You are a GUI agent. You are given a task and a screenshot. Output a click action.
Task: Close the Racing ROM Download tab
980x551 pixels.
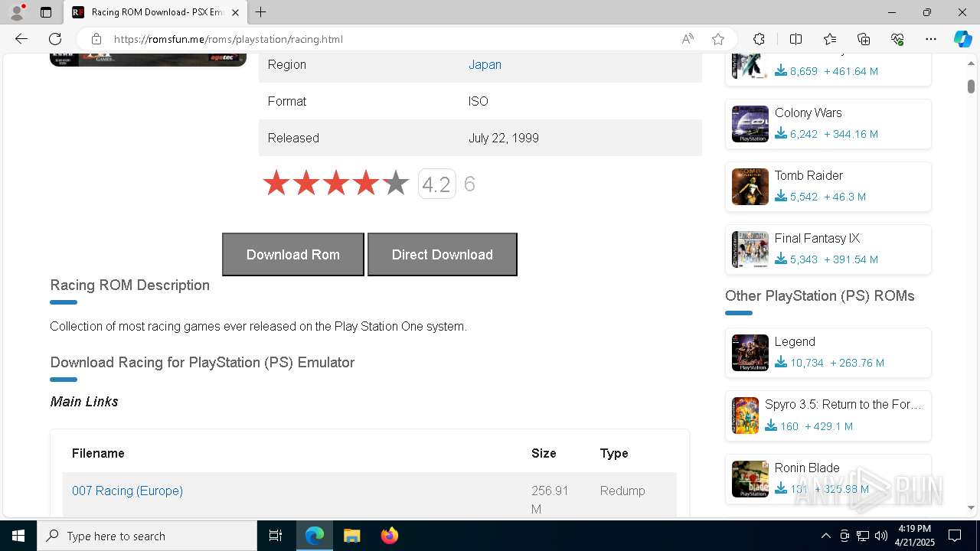point(235,12)
